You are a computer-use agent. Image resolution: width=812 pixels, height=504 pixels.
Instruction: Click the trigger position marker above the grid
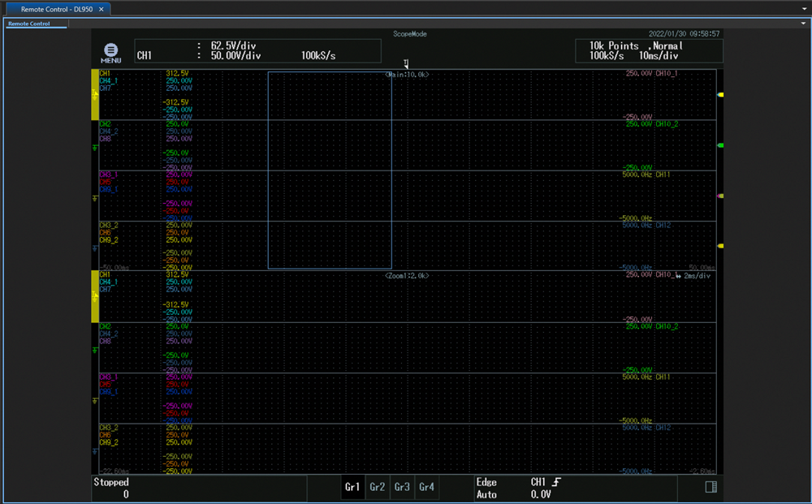coord(406,63)
